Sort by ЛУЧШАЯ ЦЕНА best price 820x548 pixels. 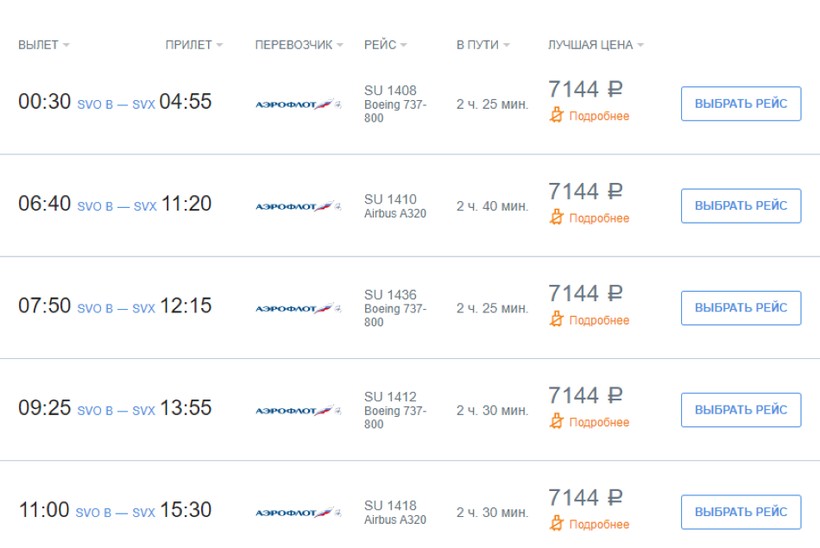pos(595,45)
